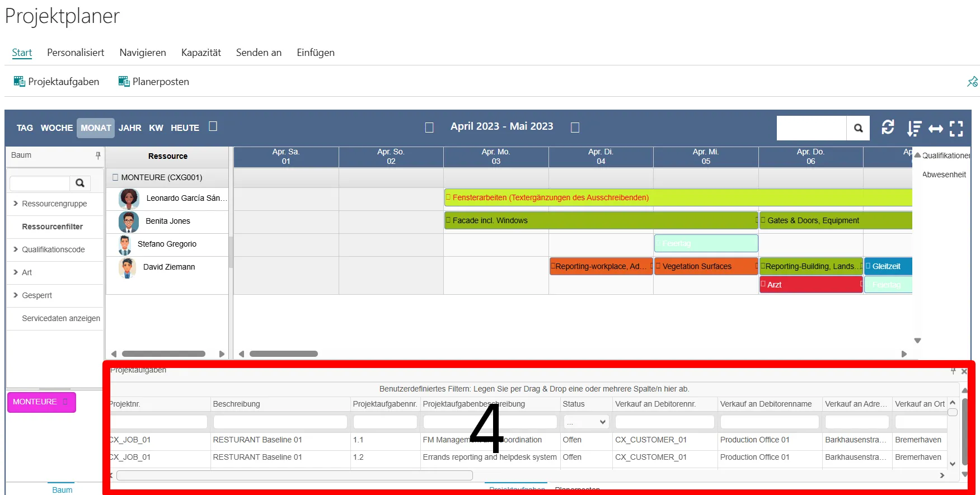This screenshot has width=980, height=495.
Task: Toggle fullscreen view of planner
Action: tap(956, 129)
